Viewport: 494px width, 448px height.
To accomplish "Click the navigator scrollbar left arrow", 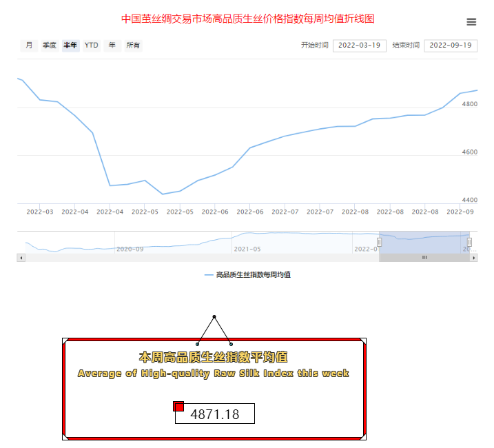I will 21,258.
